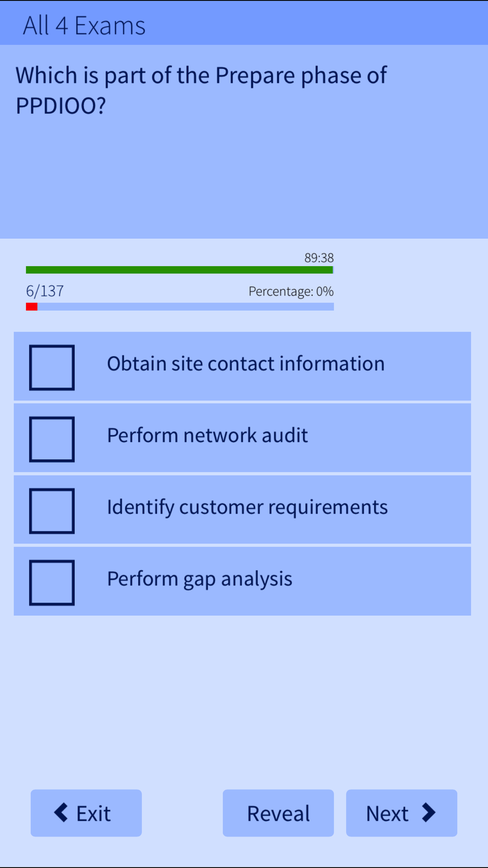The height and width of the screenshot is (868, 488).
Task: Click the 6/137 question counter
Action: [45, 291]
